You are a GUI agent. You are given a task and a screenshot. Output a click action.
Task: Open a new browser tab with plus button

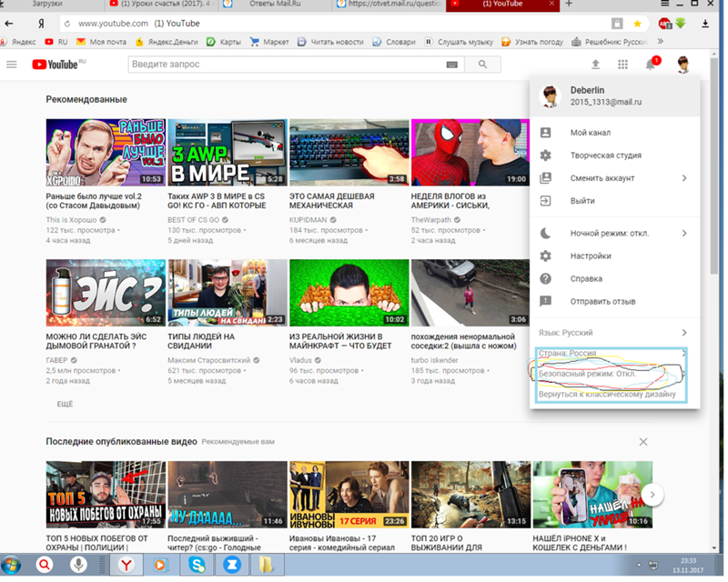click(568, 4)
